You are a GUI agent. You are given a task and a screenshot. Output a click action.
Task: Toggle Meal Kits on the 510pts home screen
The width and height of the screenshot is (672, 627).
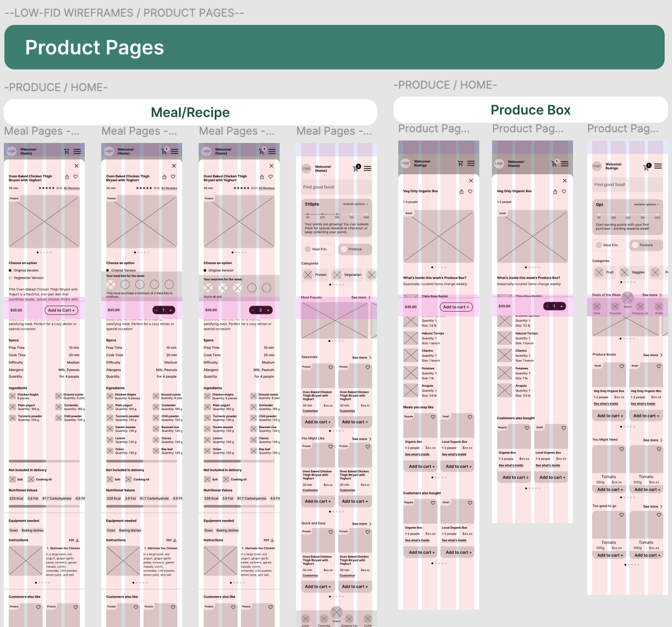click(x=317, y=249)
